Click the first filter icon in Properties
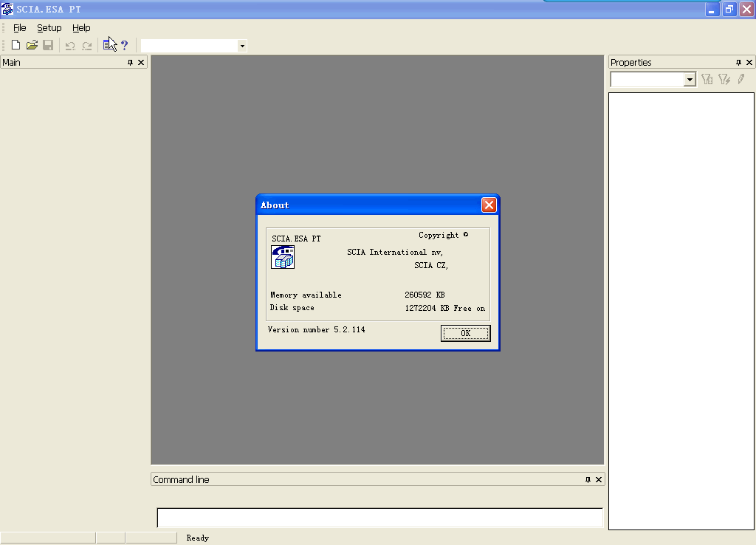Viewport: 756px width, 545px height. (707, 79)
